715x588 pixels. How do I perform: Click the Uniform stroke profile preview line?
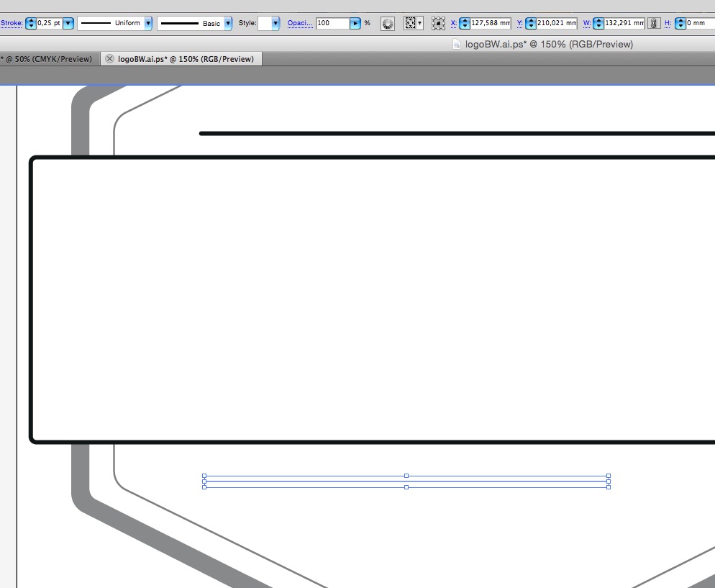(x=96, y=23)
